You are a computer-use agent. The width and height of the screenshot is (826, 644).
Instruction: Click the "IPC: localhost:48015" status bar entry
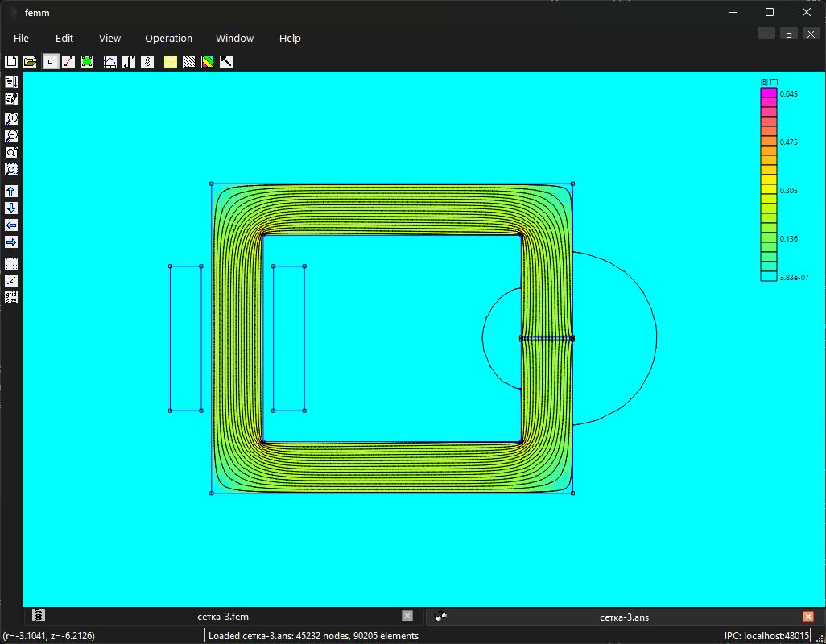[x=766, y=636]
